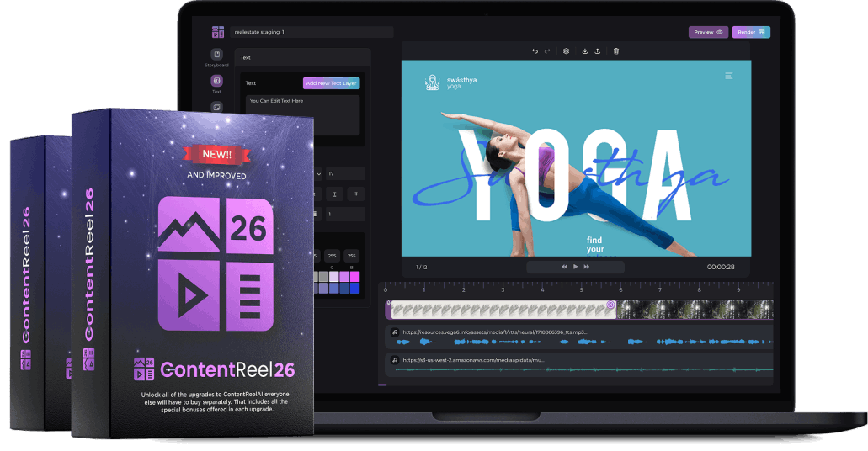
Task: Click Add New Text Layer button
Action: pyautogui.click(x=331, y=83)
